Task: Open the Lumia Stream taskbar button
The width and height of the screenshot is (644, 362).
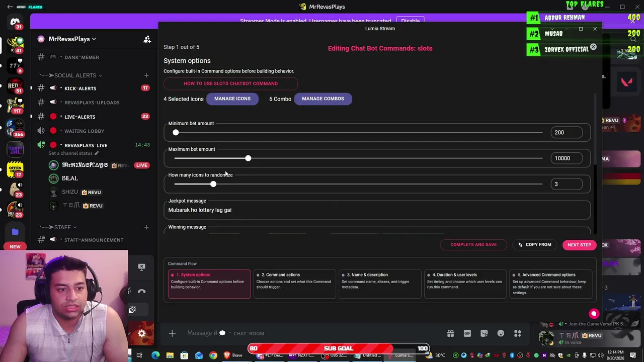Action: click(400, 355)
